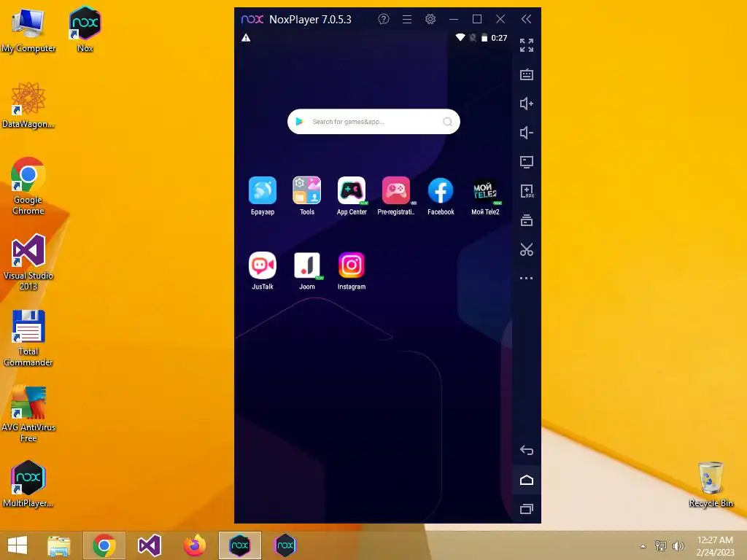Open keyboard mapping in Nox sidebar

[x=527, y=74]
